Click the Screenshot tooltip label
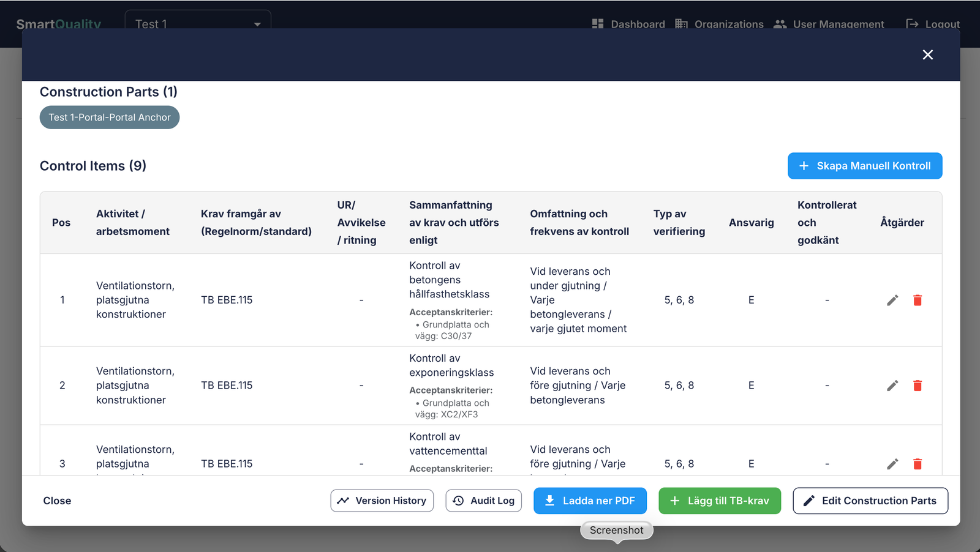Image resolution: width=980 pixels, height=552 pixels. (x=617, y=530)
